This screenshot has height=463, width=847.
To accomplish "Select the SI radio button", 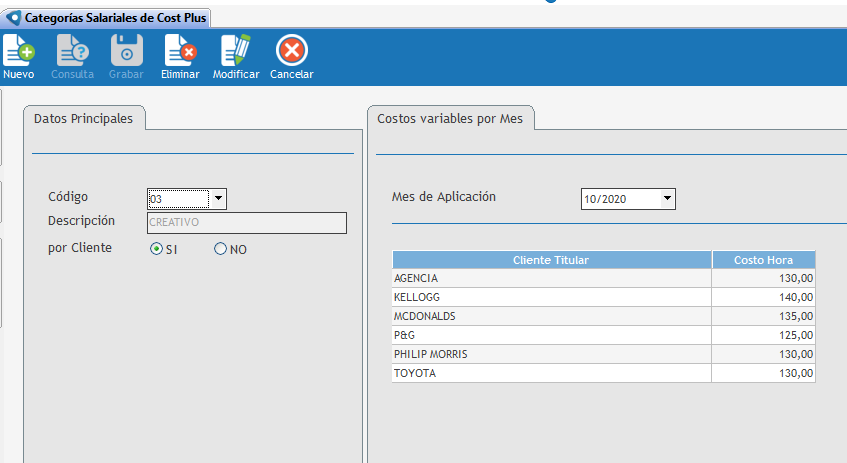I will click(x=156, y=249).
